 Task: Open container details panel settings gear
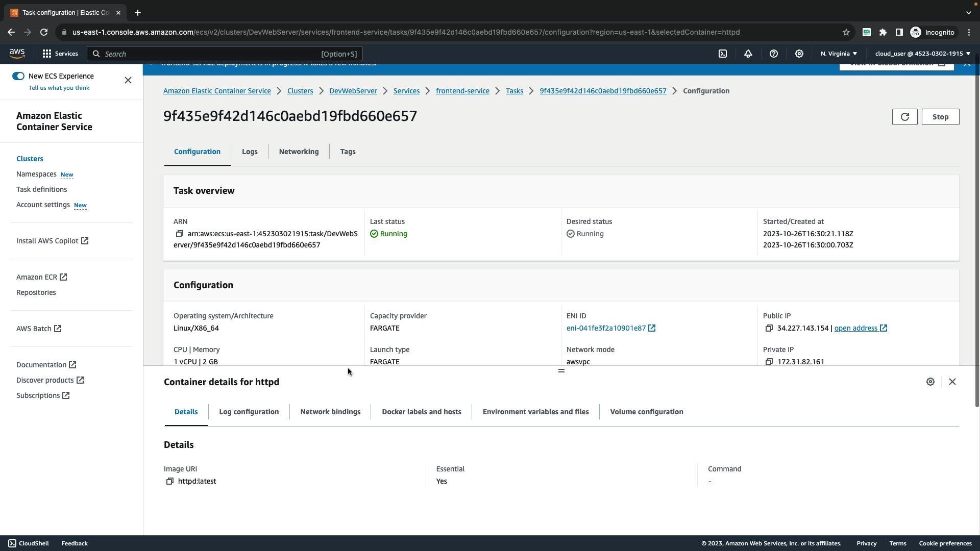click(x=930, y=382)
